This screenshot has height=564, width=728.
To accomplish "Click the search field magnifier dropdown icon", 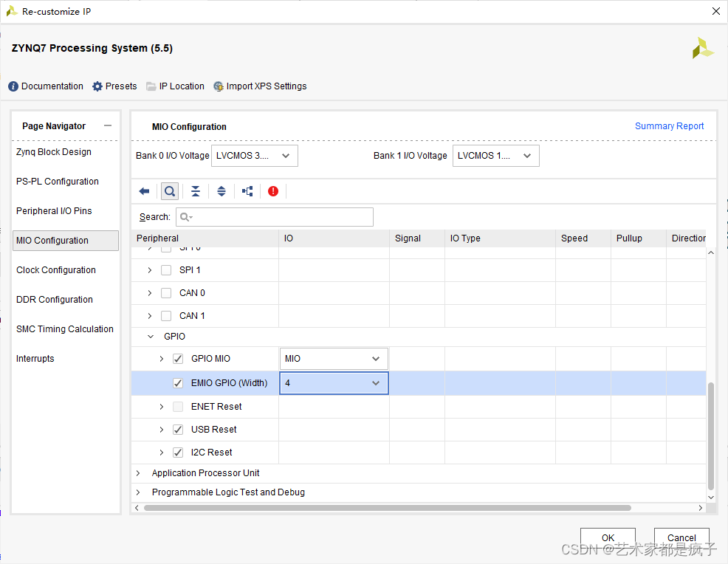I will (x=186, y=217).
